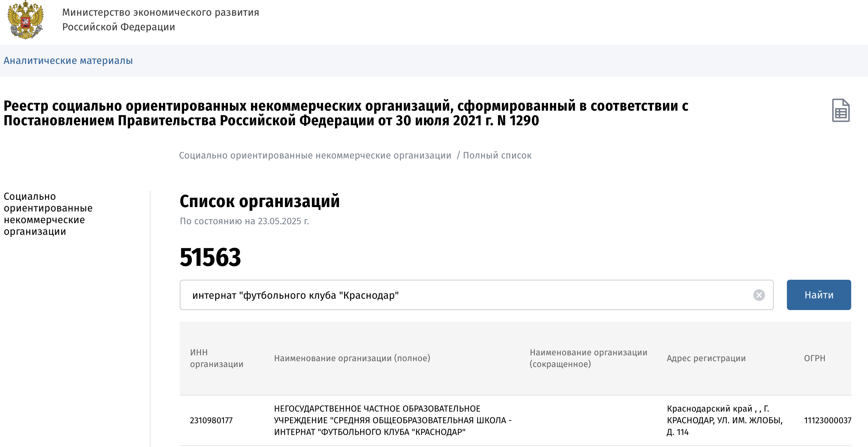Viewport: 868px width, 447px height.
Task: Click the Наименование организации (полное) column header
Action: point(352,358)
